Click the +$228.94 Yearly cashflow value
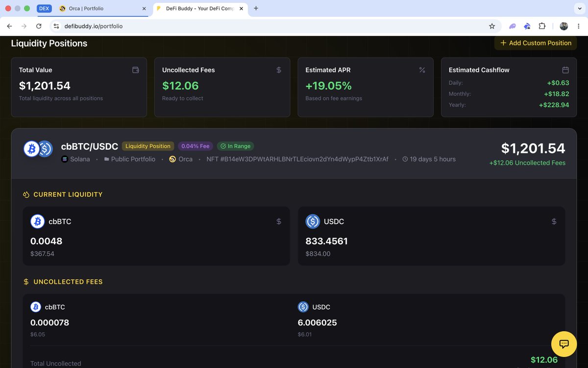The height and width of the screenshot is (368, 588). [x=554, y=105]
